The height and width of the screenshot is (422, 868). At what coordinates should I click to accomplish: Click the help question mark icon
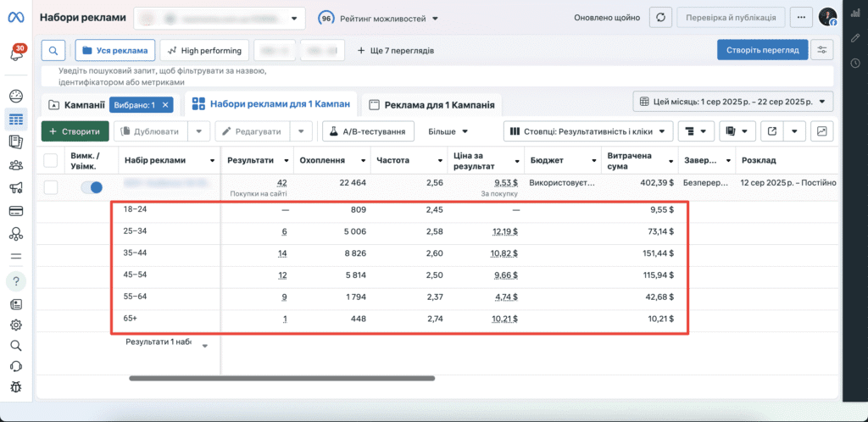click(x=16, y=281)
